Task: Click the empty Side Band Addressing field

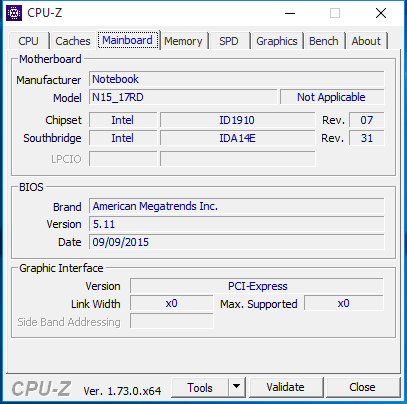Action: click(x=172, y=321)
